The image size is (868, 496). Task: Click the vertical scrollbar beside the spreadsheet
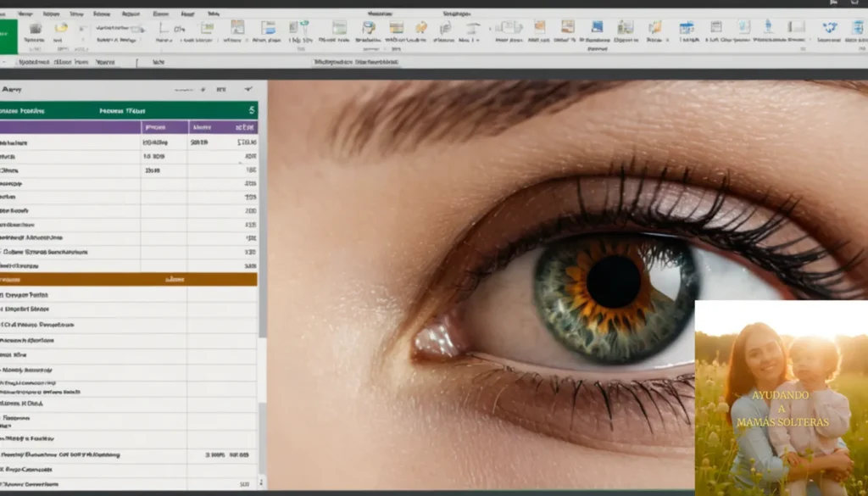tap(262, 254)
